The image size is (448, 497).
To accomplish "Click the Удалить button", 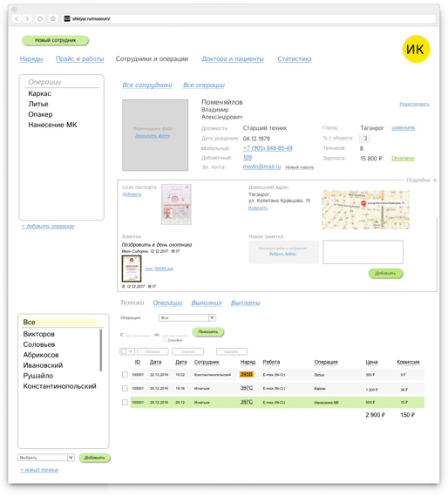I will click(x=232, y=351).
